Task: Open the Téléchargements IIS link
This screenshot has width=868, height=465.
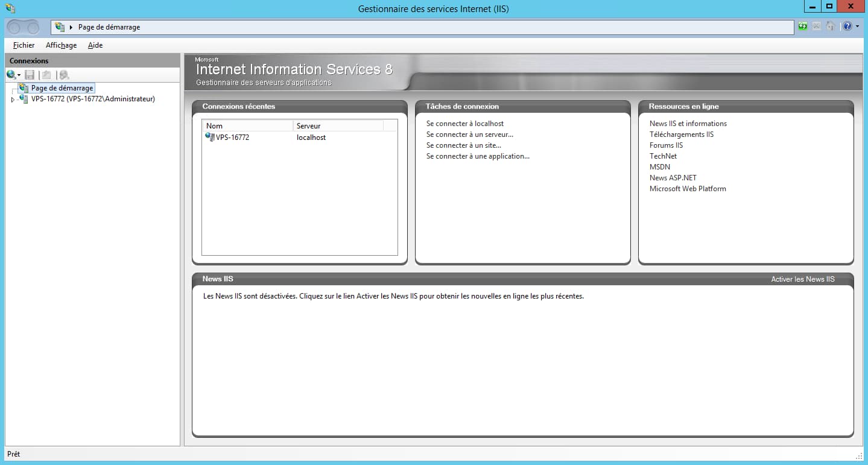Action: coord(681,134)
